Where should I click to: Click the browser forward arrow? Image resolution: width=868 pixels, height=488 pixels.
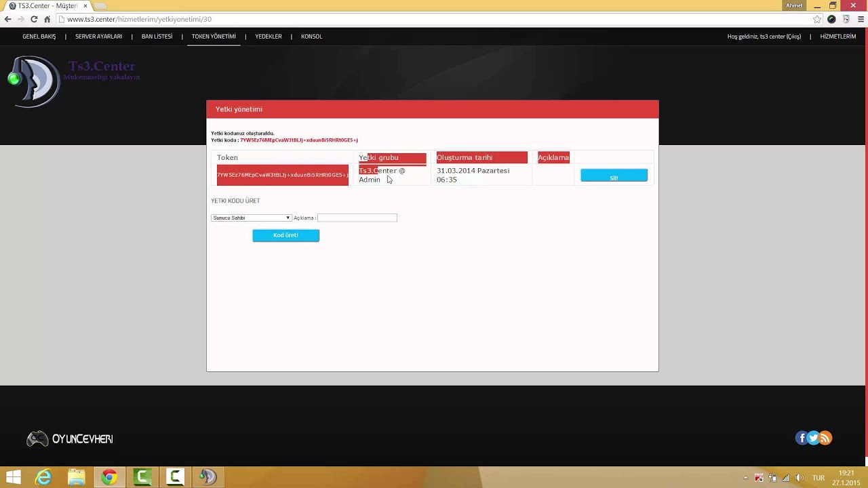21,19
